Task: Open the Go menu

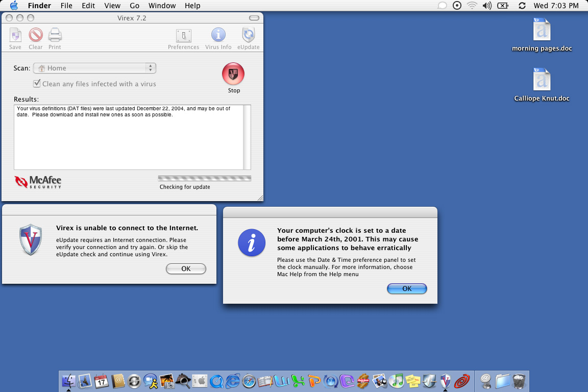Action: 134,6
